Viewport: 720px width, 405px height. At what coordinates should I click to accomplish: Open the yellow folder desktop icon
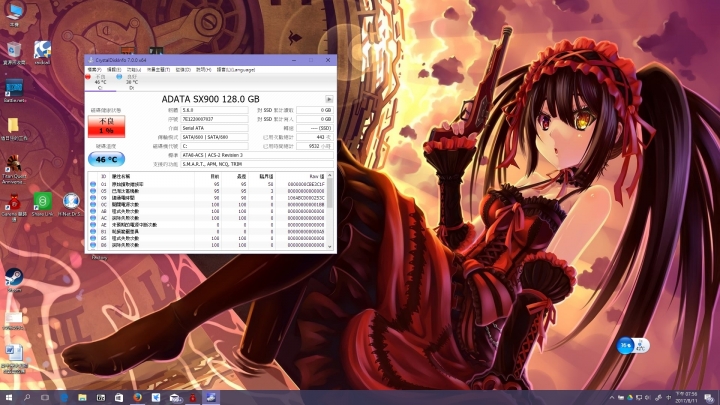click(13, 129)
